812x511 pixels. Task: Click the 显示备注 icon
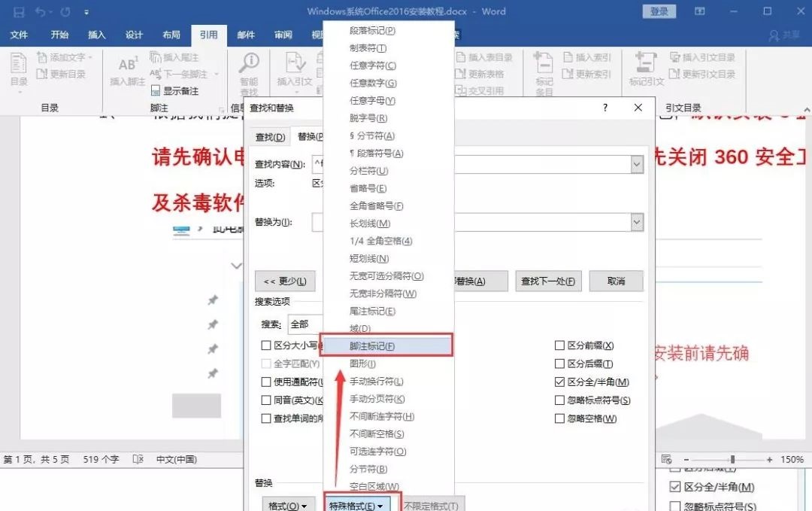point(155,91)
